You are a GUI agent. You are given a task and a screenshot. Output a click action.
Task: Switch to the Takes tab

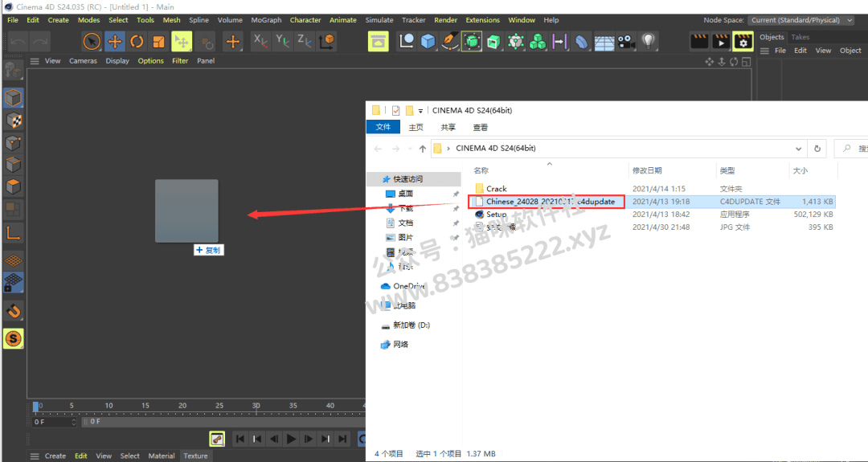point(800,37)
